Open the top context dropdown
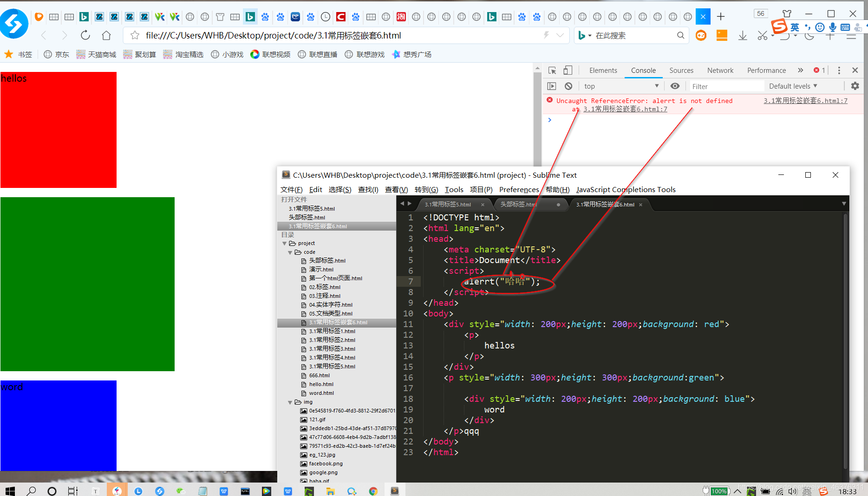Viewport: 868px width, 496px height. click(x=621, y=86)
